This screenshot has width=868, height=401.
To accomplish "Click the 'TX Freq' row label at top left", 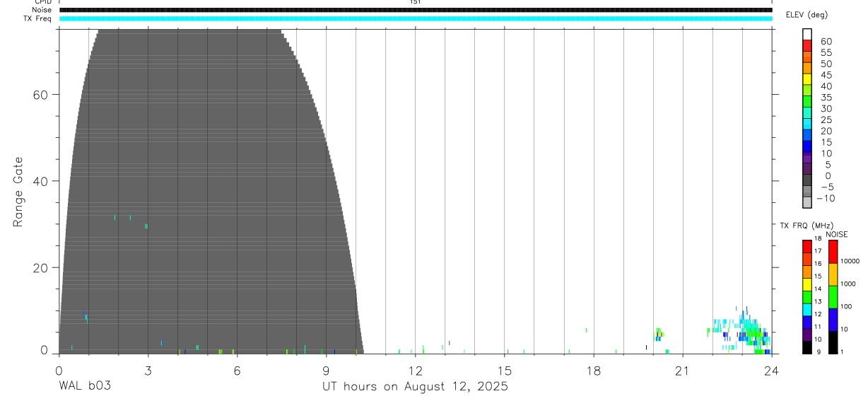I will tap(38, 18).
